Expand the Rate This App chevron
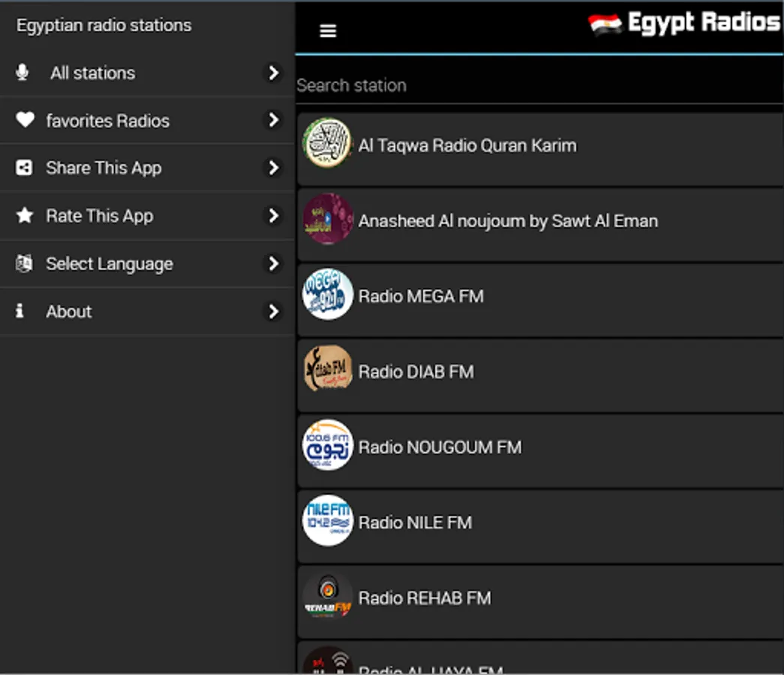The height and width of the screenshot is (675, 784). [273, 215]
